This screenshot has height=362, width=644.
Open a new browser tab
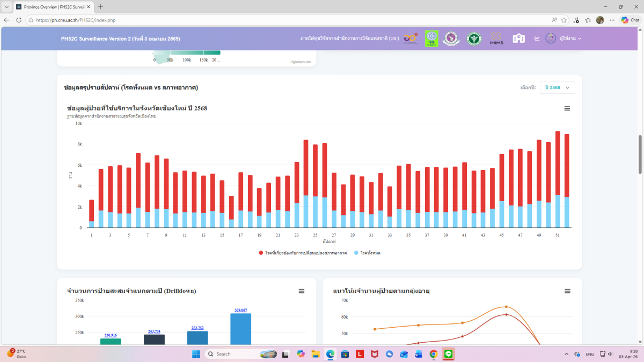pyautogui.click(x=100, y=7)
